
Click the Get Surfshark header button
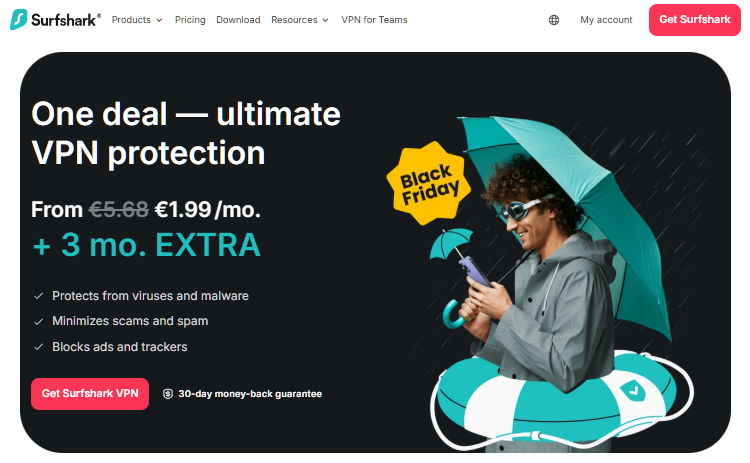click(x=695, y=20)
